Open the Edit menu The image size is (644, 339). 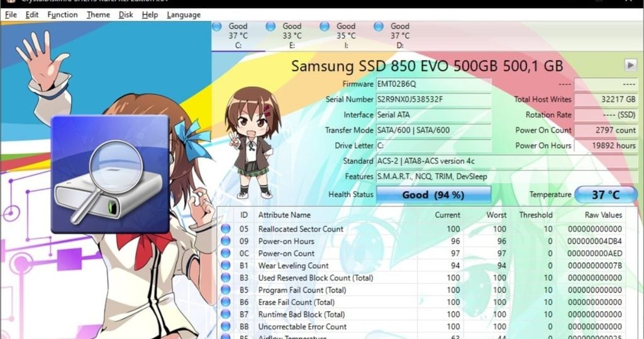click(31, 15)
